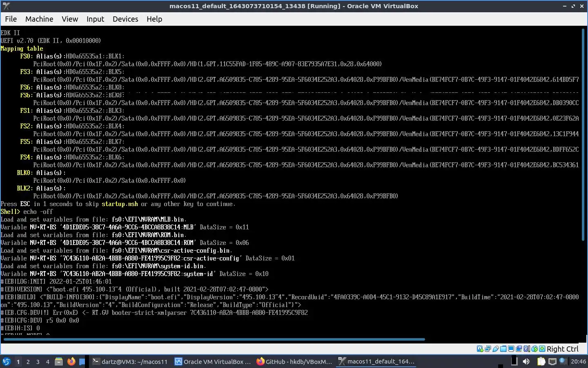Click the 'startup.nsh' text in console
The width and height of the screenshot is (588, 368).
[x=120, y=204]
